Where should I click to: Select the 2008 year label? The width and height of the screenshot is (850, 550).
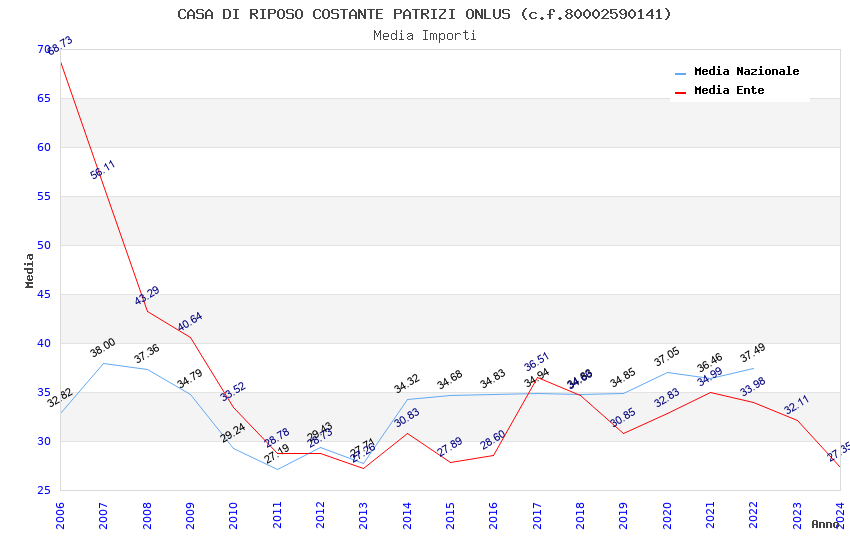(147, 515)
